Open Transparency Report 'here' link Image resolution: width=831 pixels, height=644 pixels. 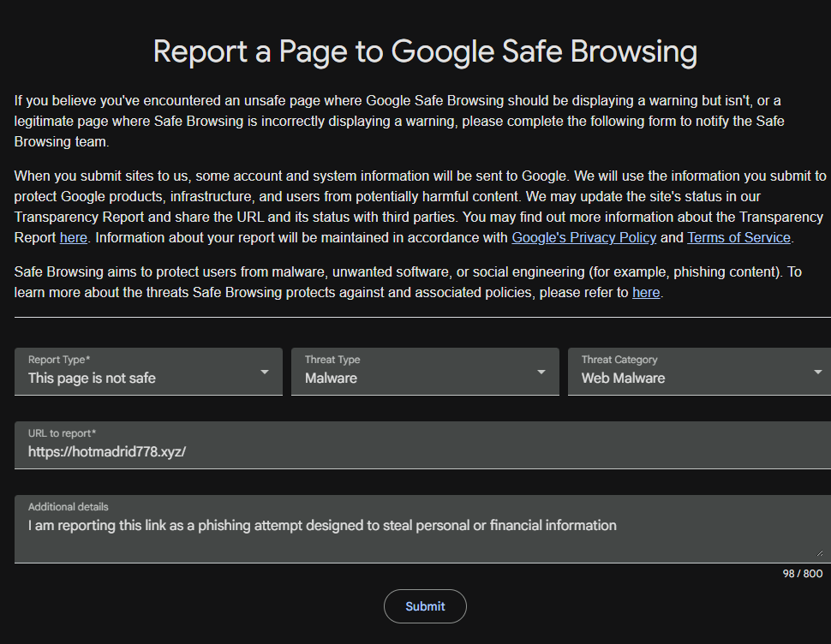point(73,238)
